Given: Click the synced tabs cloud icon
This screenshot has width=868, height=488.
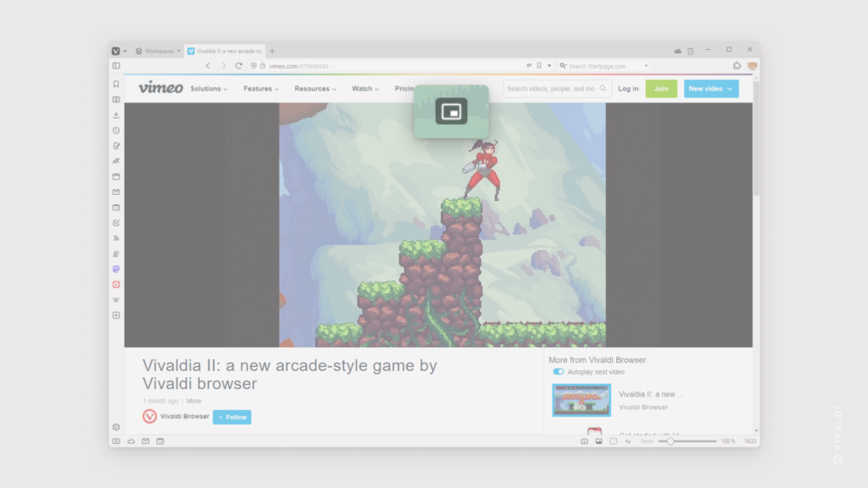Looking at the screenshot, I should pyautogui.click(x=677, y=51).
